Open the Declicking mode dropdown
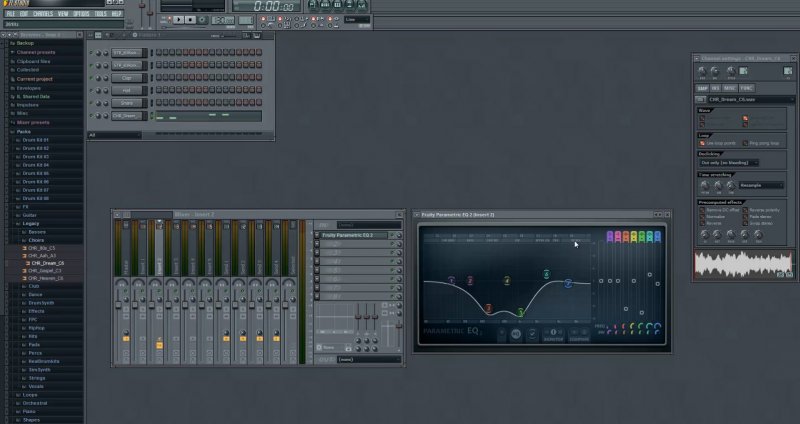This screenshot has height=424, width=800. [728, 162]
